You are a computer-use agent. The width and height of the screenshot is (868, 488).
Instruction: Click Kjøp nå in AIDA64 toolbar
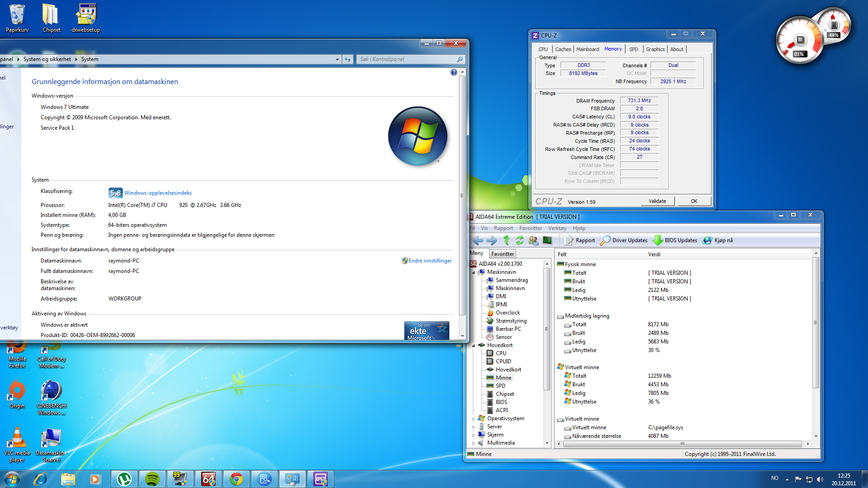[718, 240]
